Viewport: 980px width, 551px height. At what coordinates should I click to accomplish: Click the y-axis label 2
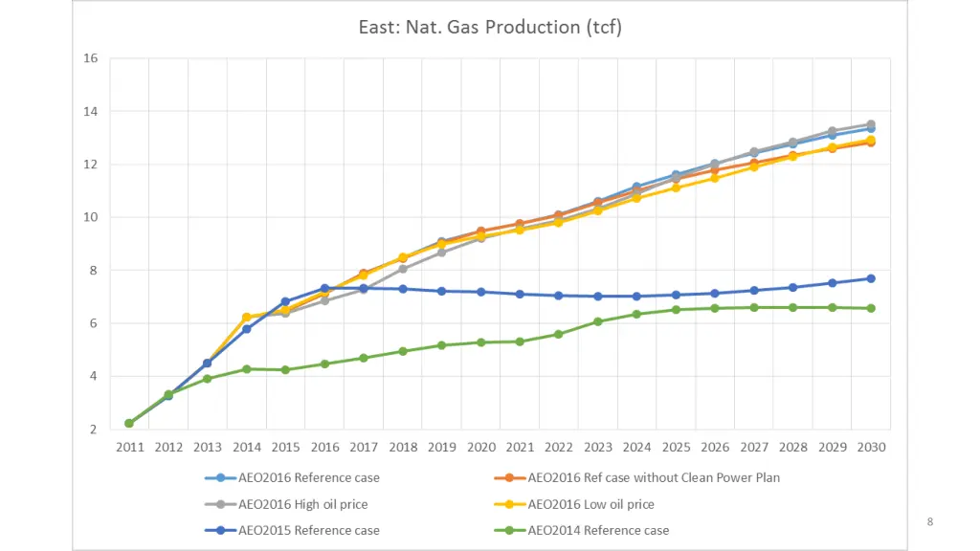pos(94,430)
